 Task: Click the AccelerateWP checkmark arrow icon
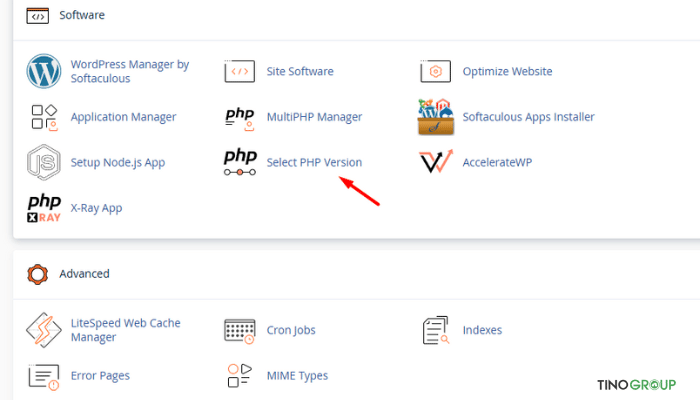tap(436, 161)
